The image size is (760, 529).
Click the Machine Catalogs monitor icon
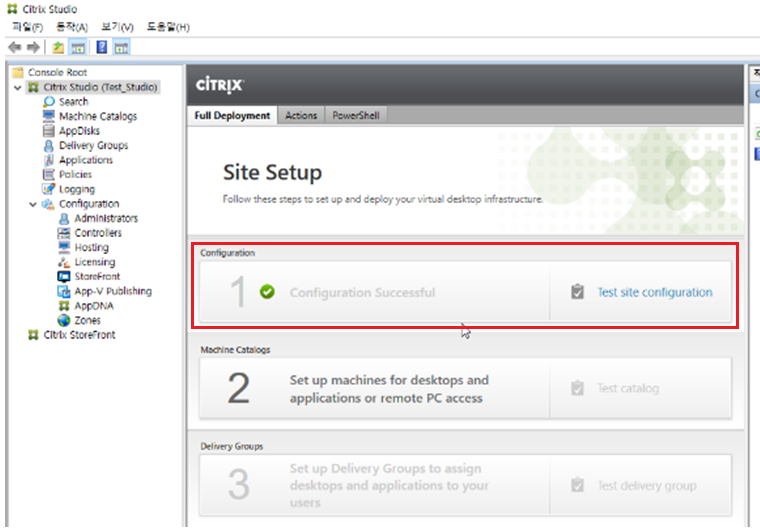pos(48,116)
